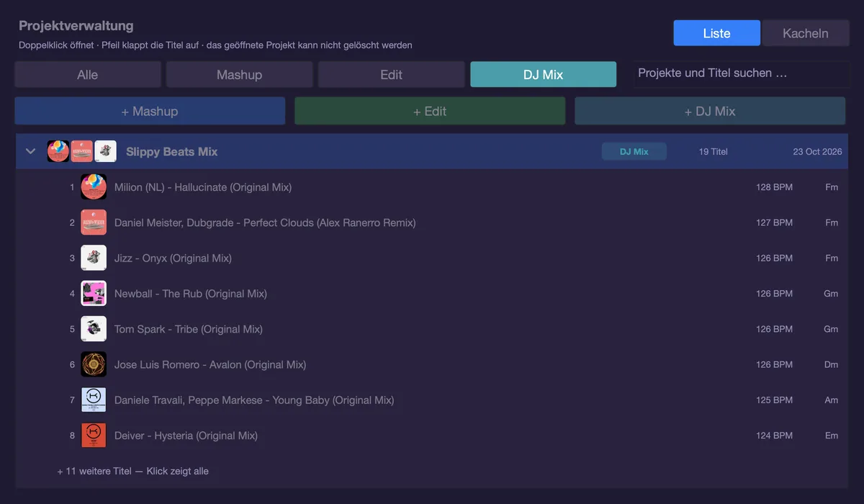Filter projects by Edit
864x504 pixels.
391,74
